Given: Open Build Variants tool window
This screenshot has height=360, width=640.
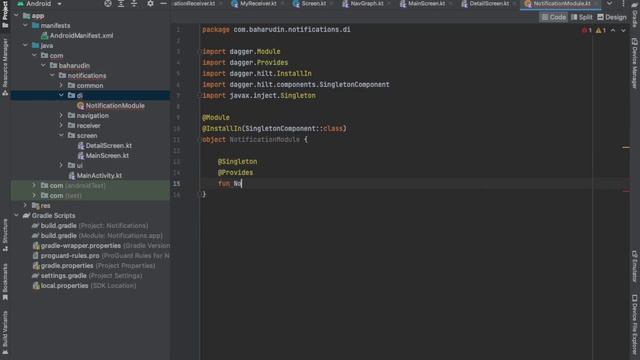Looking at the screenshot, I should click(x=5, y=333).
